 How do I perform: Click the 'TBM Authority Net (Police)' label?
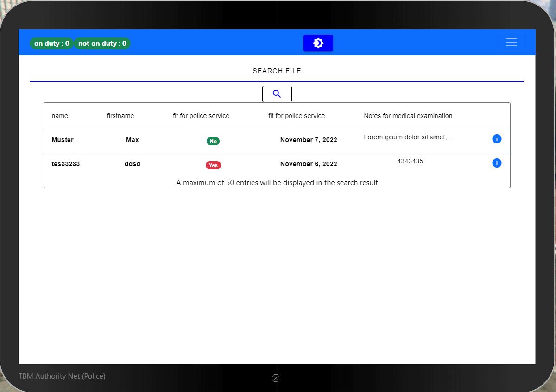click(x=62, y=376)
